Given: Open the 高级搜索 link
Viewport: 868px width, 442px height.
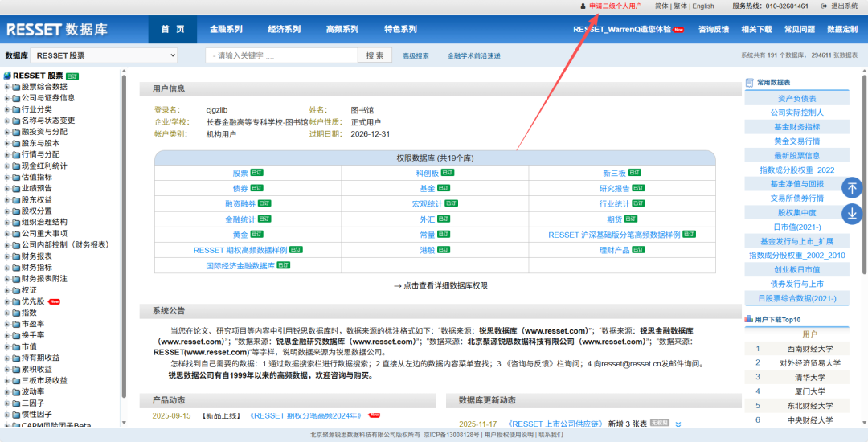Looking at the screenshot, I should pos(416,56).
